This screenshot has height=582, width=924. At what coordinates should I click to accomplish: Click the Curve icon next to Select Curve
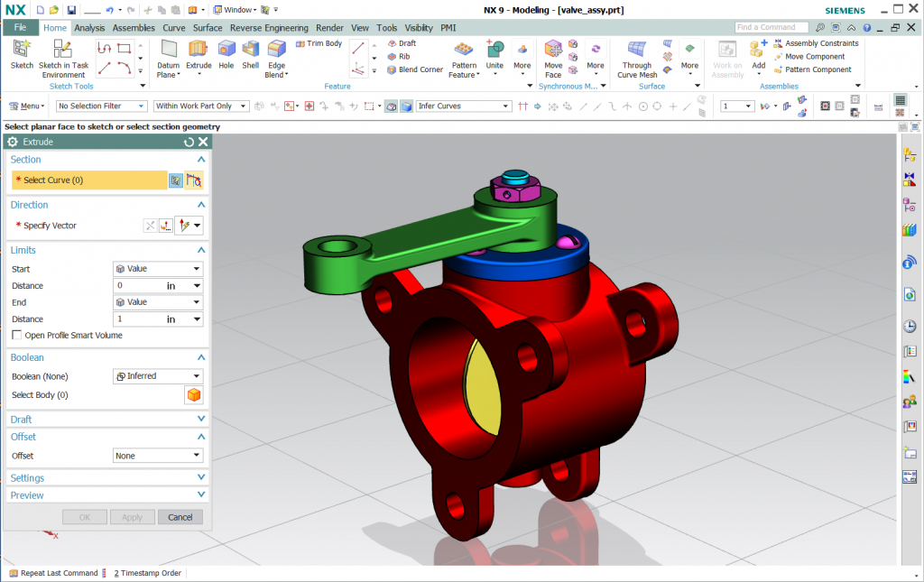coord(193,180)
